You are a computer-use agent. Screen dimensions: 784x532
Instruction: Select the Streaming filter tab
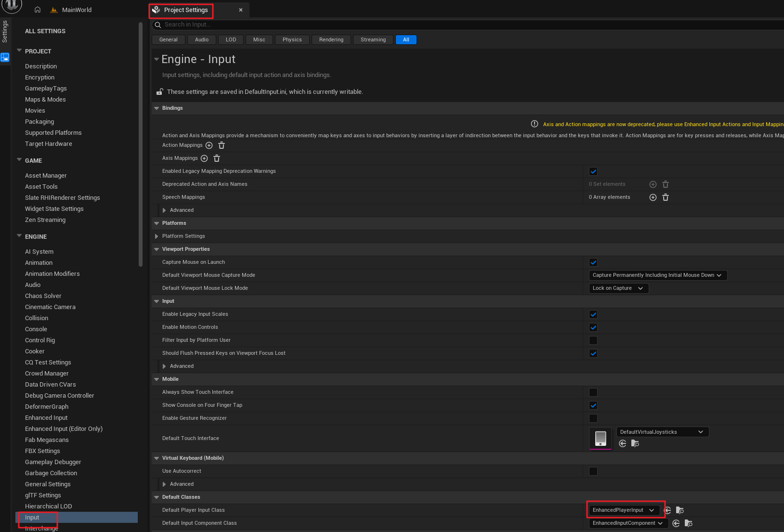pyautogui.click(x=373, y=40)
